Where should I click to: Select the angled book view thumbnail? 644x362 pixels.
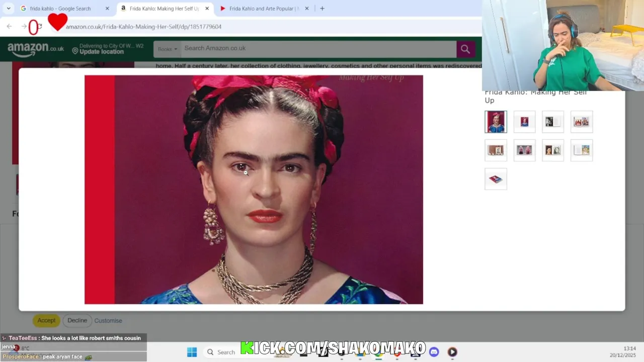coord(496,179)
